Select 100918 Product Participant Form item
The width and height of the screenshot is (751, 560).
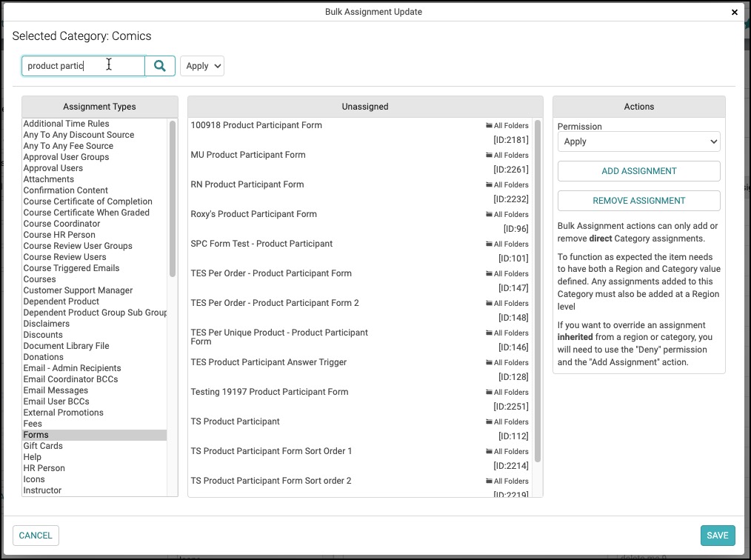pos(256,125)
